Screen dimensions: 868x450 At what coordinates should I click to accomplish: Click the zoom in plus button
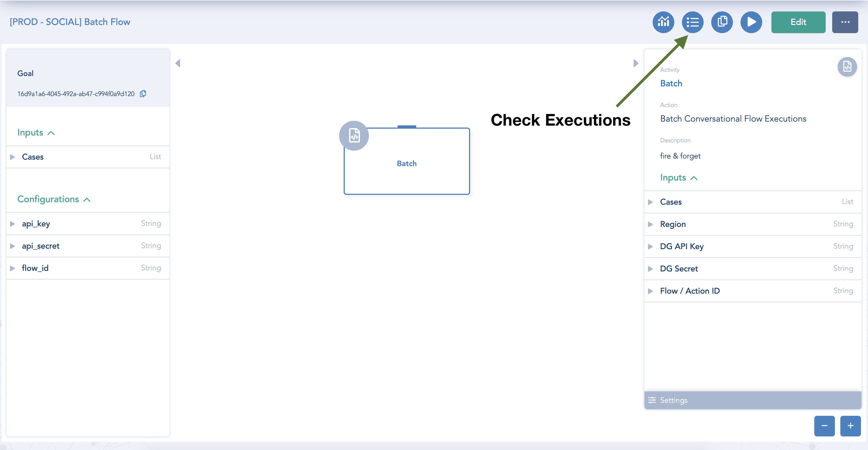[x=851, y=426]
